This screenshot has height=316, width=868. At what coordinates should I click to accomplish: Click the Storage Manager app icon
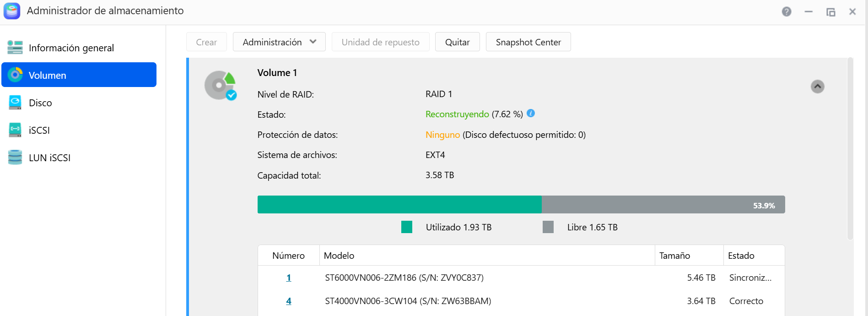click(x=12, y=11)
